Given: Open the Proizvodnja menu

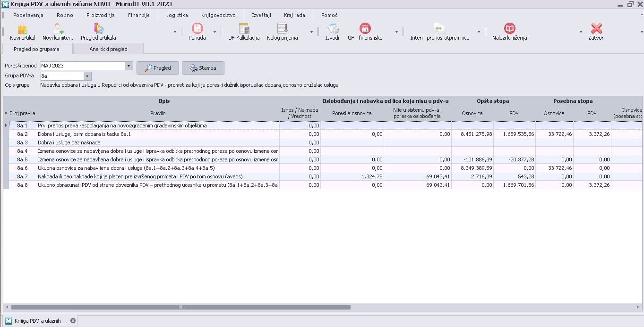Looking at the screenshot, I should tap(101, 15).
